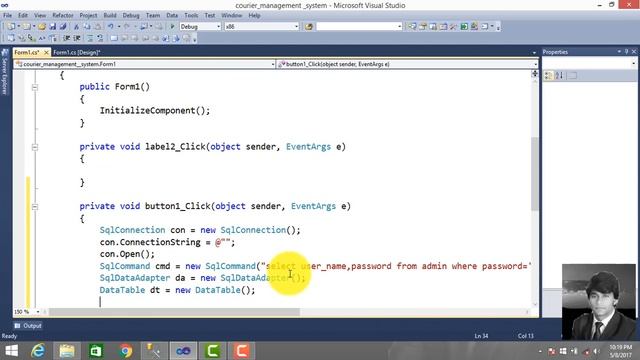Viewport: 640px width, 360px height.
Task: Open Internet Explorer from the taskbar
Action: pyautogui.click(x=38, y=351)
